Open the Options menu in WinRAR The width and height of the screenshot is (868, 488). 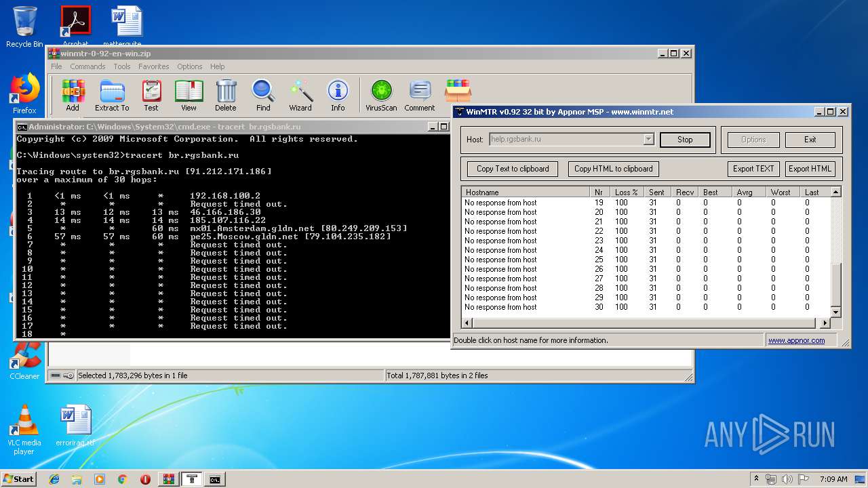[190, 66]
